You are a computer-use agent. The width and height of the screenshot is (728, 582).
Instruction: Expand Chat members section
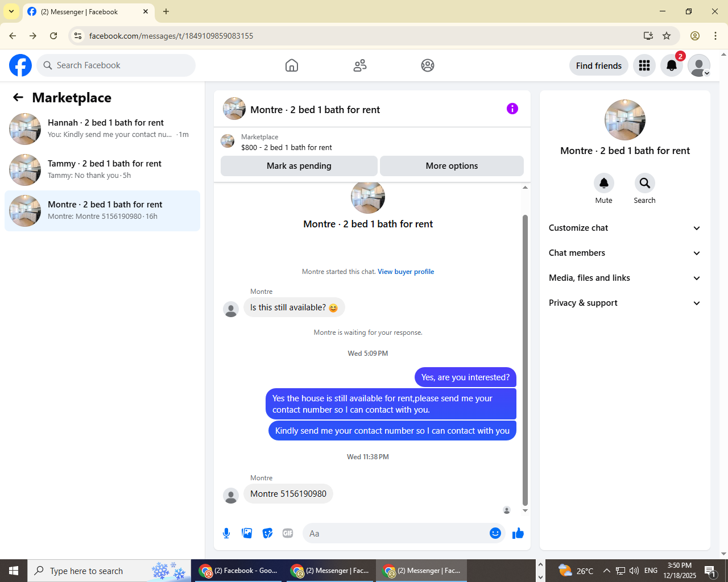pyautogui.click(x=625, y=253)
